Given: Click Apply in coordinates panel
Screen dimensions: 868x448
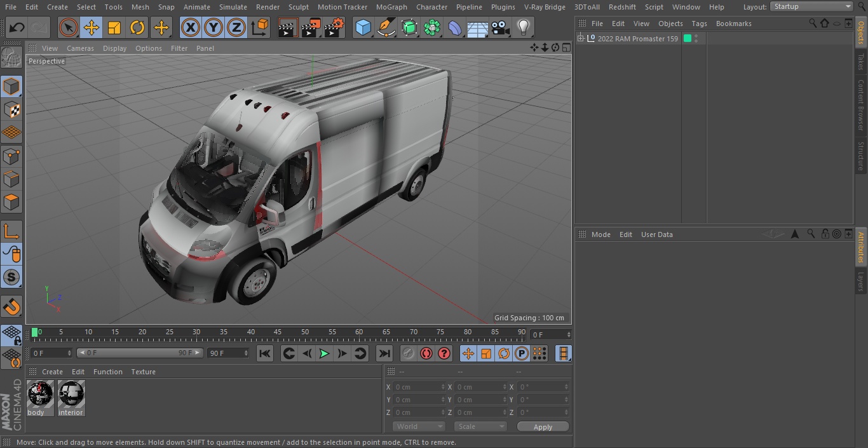Looking at the screenshot, I should click(543, 427).
